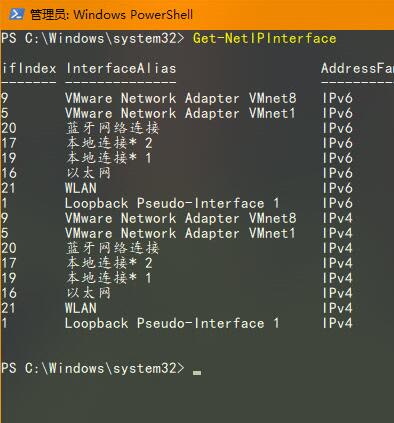The height and width of the screenshot is (423, 394).
Task: Click the IPv6 蓝牙网络连接 interface alias
Action: (x=113, y=128)
